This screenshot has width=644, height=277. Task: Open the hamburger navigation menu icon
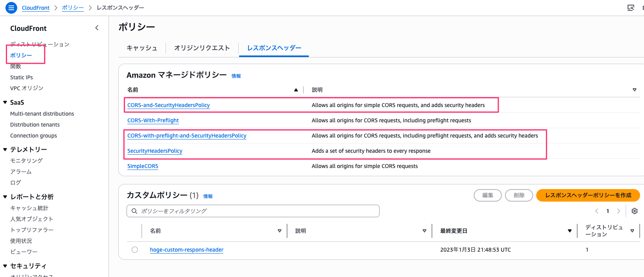tap(11, 7)
